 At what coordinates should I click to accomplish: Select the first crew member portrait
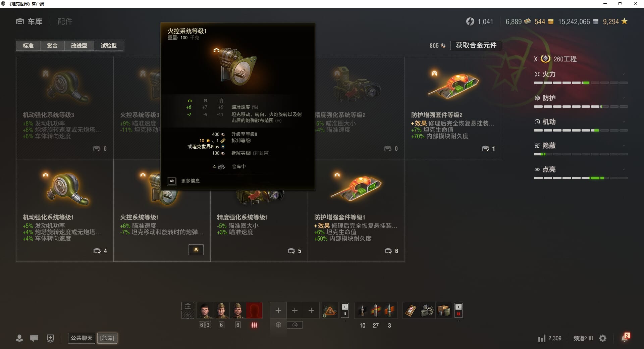[205, 310]
